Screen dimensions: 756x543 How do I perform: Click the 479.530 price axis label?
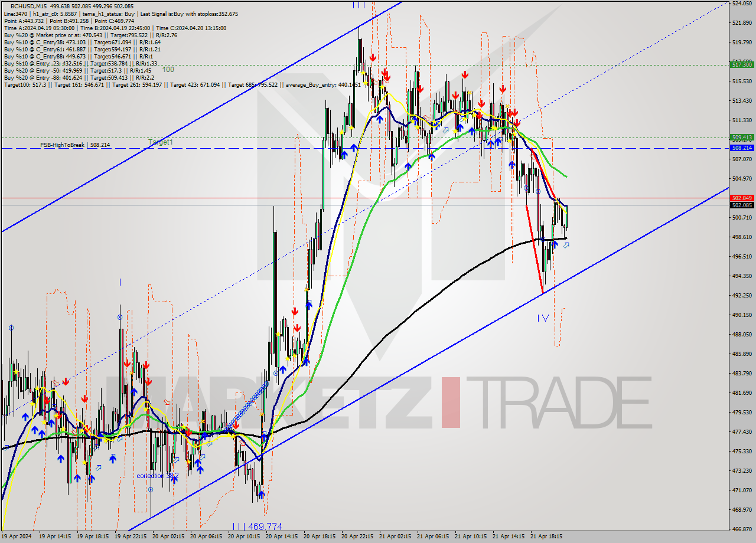742,413
